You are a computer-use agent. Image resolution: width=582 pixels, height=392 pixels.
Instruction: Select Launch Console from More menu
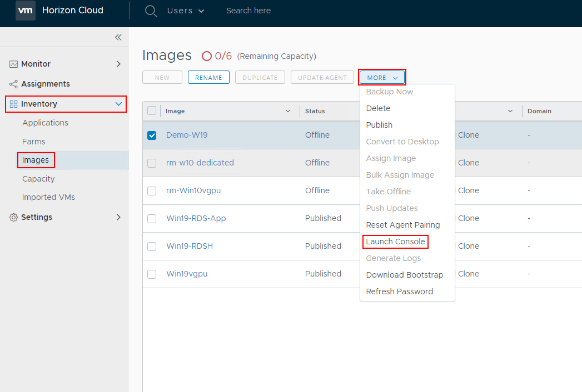(395, 242)
